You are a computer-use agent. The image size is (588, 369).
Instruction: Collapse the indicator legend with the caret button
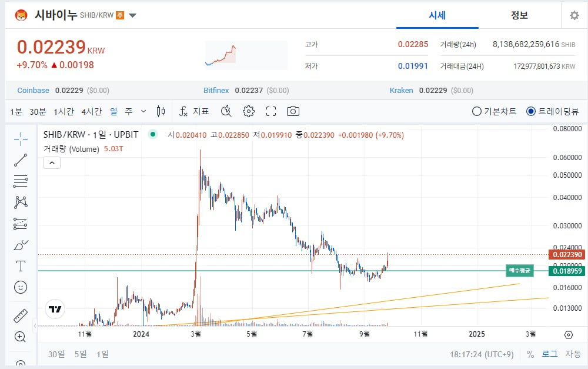52,163
